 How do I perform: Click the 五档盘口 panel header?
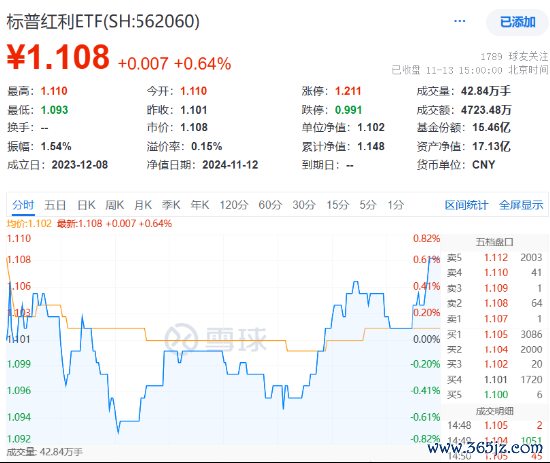click(x=494, y=242)
